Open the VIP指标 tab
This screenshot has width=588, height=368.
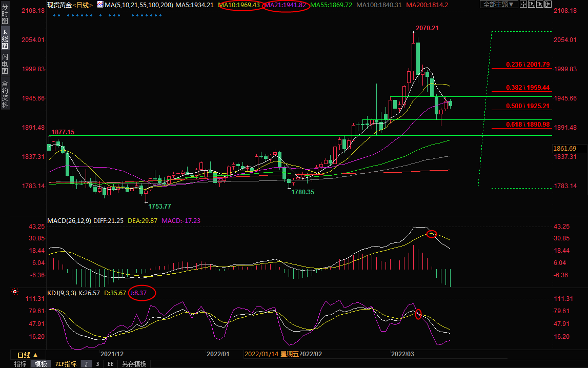click(x=66, y=364)
